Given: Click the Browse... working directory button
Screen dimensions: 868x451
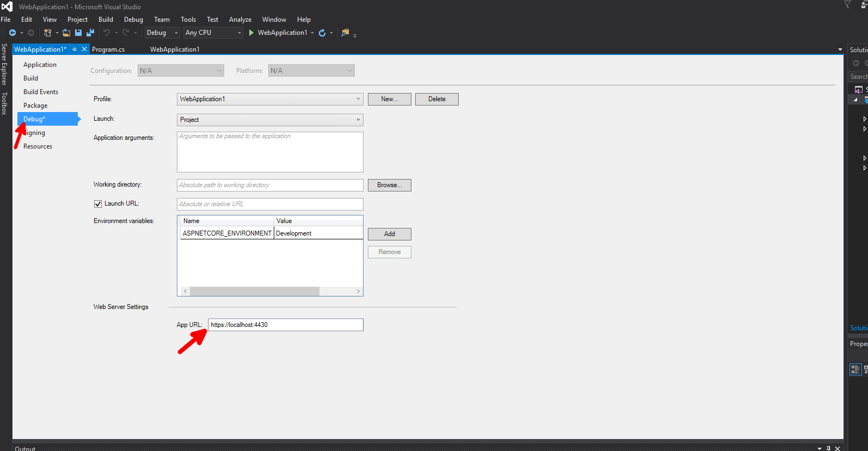Looking at the screenshot, I should click(390, 185).
